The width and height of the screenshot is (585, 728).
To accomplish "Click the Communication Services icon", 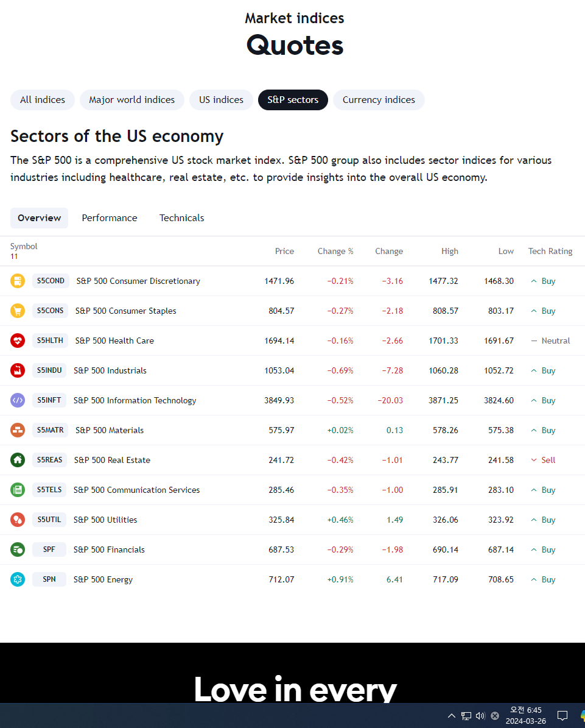I will [18, 490].
